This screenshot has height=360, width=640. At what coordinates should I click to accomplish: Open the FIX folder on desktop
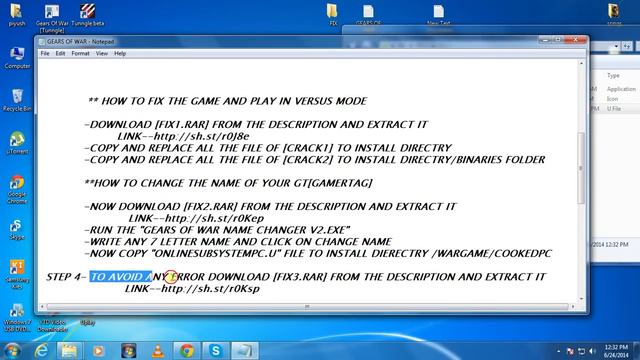point(333,15)
